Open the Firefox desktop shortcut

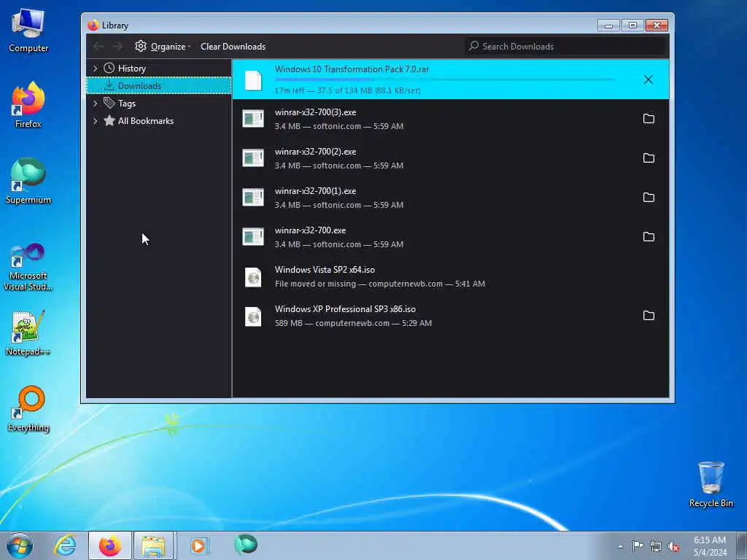28,105
